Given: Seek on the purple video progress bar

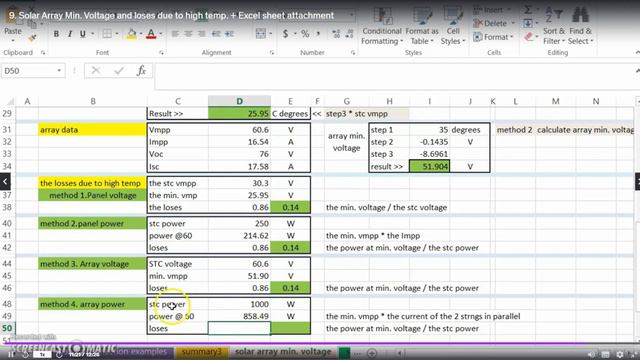Looking at the screenshot, I should coord(320,344).
